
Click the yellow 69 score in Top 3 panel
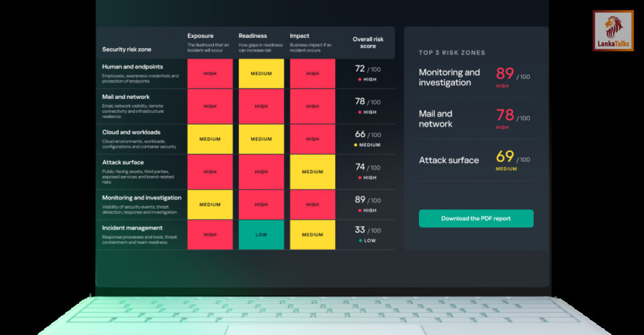tap(505, 156)
